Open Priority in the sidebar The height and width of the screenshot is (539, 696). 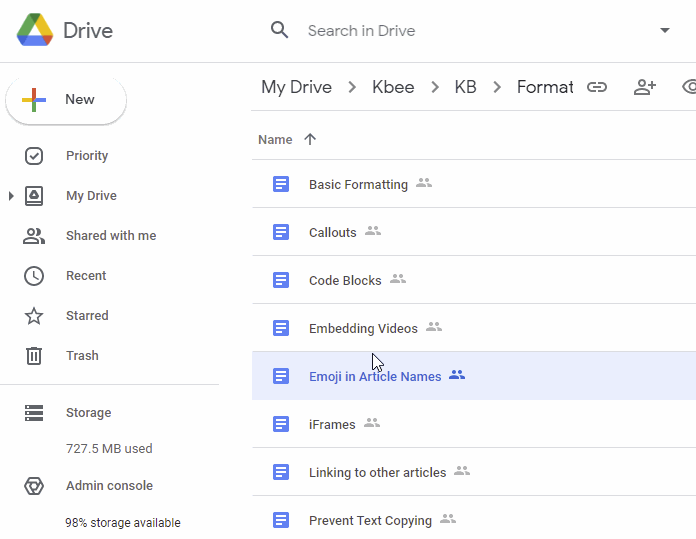tap(87, 156)
